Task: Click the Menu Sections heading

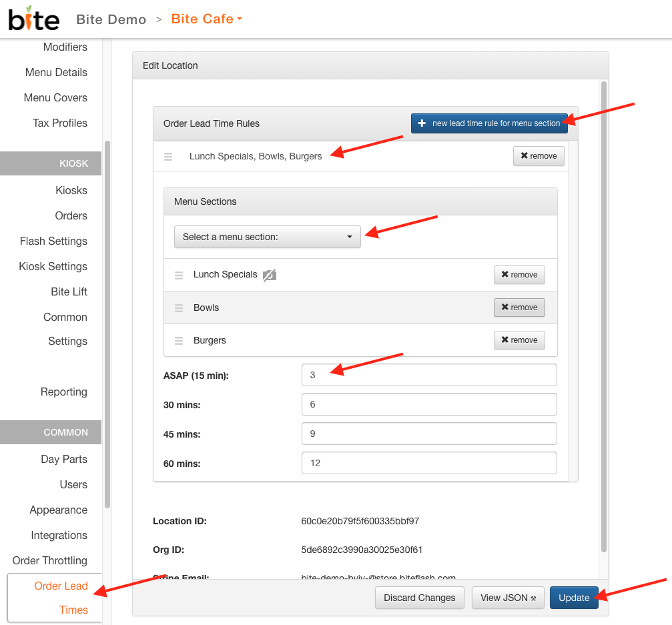Action: 206,201
